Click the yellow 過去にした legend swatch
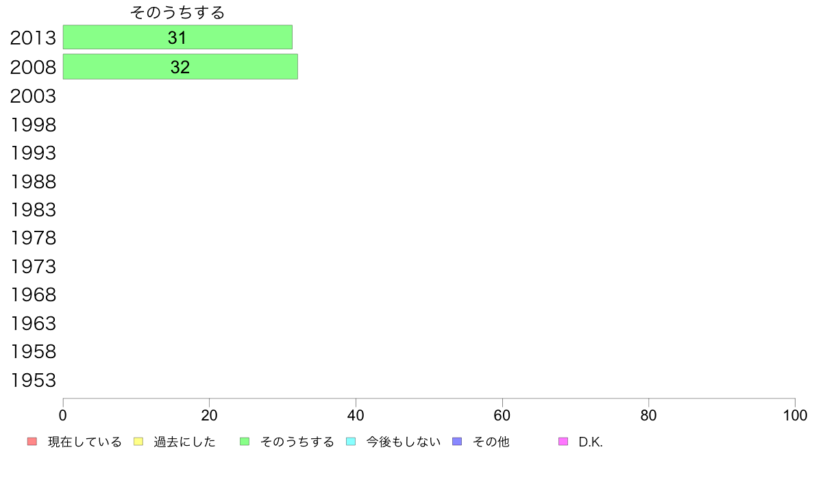Image resolution: width=814 pixels, height=504 pixels. click(x=138, y=442)
